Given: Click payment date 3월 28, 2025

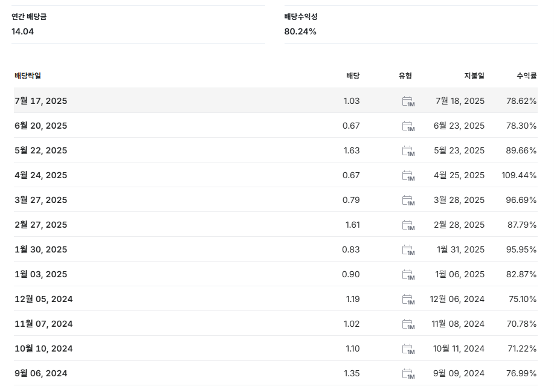Looking at the screenshot, I should coord(459,199).
